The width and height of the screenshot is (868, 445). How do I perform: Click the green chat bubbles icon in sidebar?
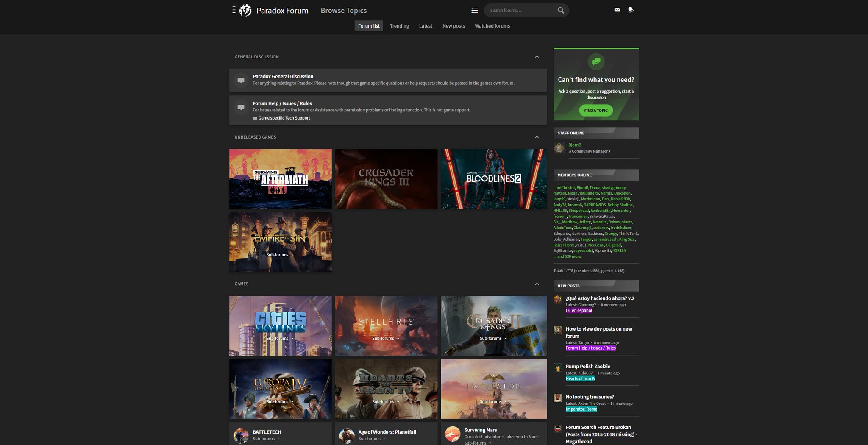coord(596,61)
